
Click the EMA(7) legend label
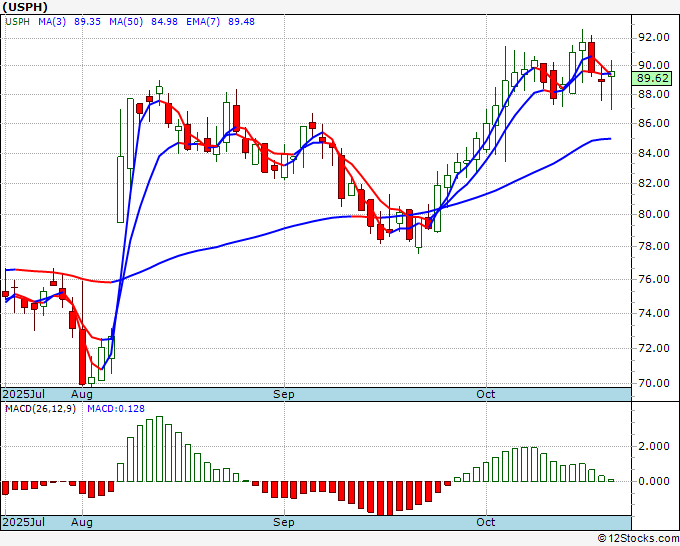(203, 22)
